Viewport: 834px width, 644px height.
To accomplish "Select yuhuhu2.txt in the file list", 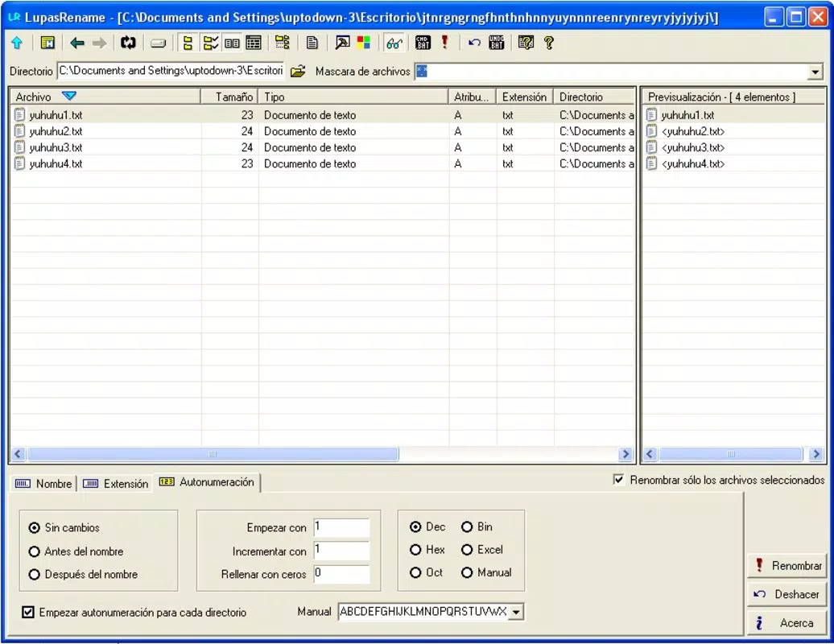I will point(56,131).
